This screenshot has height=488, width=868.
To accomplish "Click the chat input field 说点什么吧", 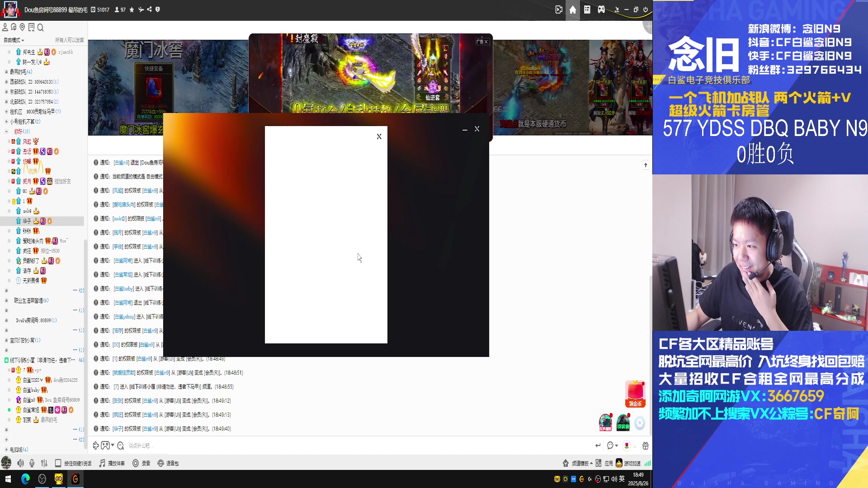I will [x=357, y=446].
